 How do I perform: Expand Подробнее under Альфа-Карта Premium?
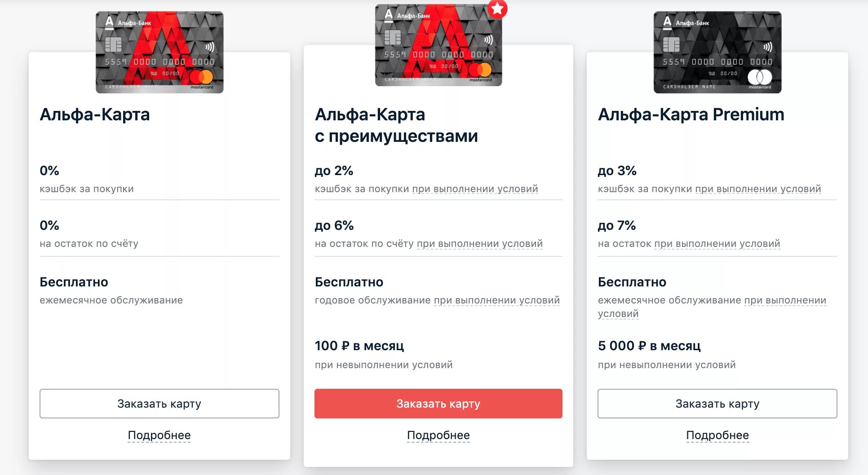[717, 435]
